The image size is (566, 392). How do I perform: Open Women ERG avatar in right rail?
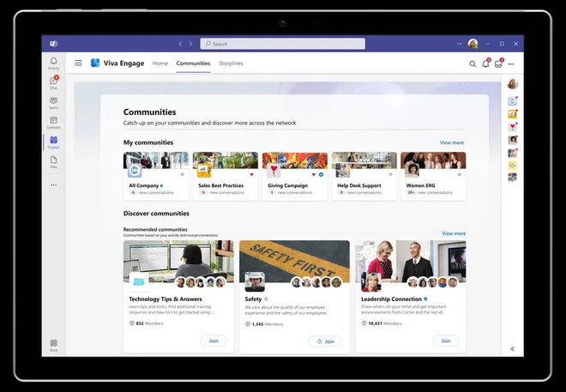tap(512, 140)
